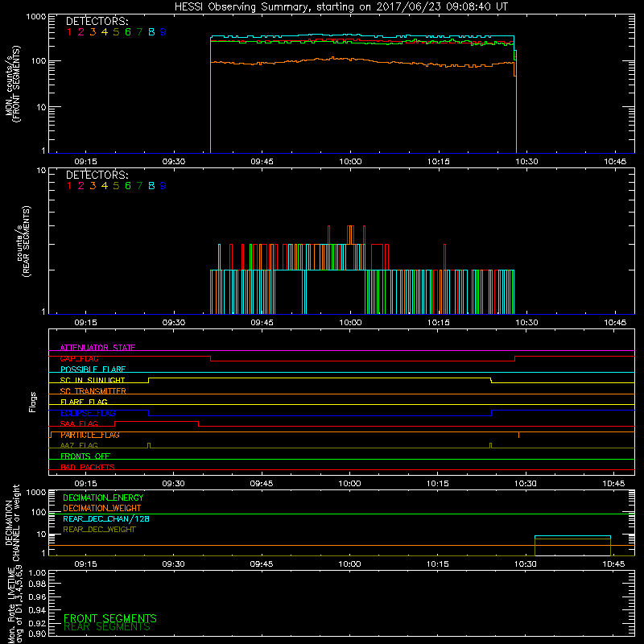
Task: Click the DECIMATION_WEIGHT legend label
Action: pos(102,508)
